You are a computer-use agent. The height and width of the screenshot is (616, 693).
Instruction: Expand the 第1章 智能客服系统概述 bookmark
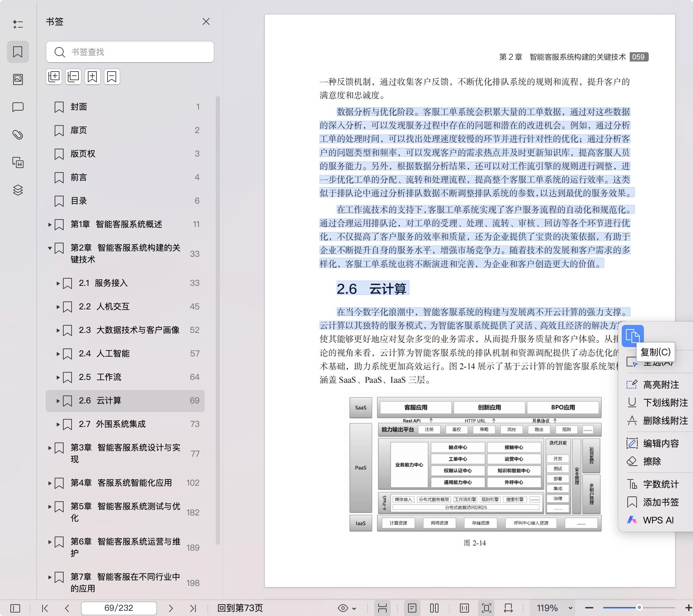coord(50,224)
